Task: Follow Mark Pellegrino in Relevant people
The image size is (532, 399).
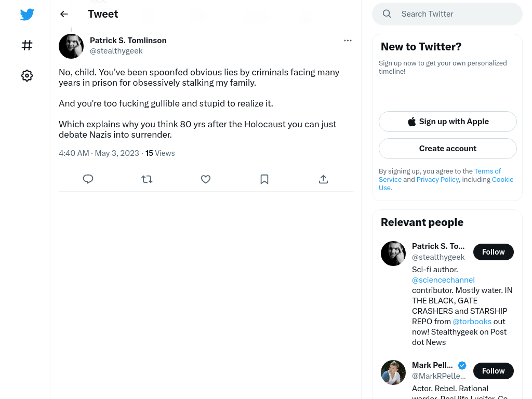Action: (x=494, y=371)
